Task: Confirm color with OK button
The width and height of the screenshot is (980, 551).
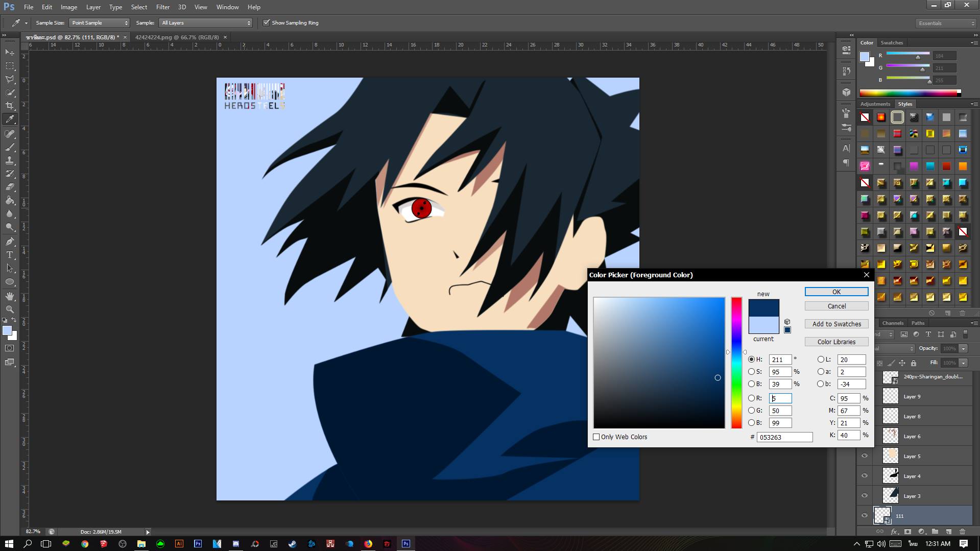Action: pos(836,292)
